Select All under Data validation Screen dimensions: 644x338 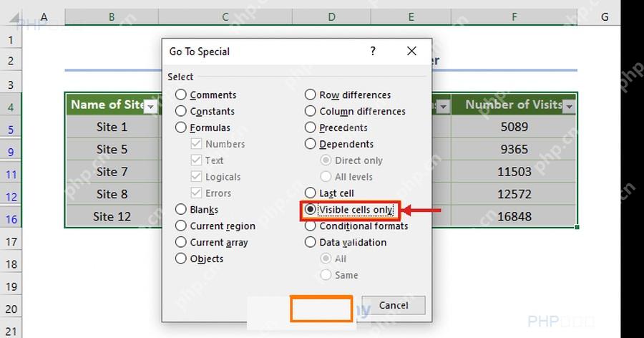333,259
